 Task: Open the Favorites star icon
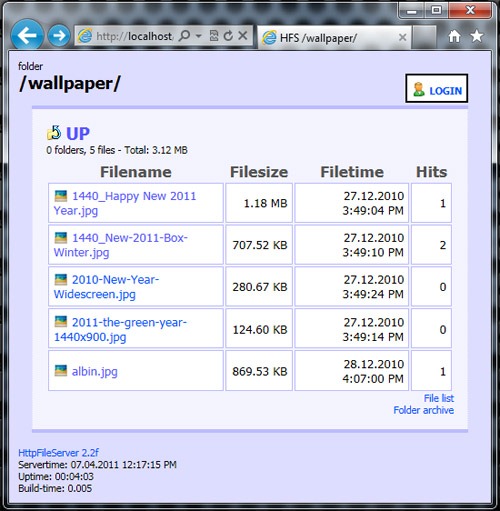[477, 36]
